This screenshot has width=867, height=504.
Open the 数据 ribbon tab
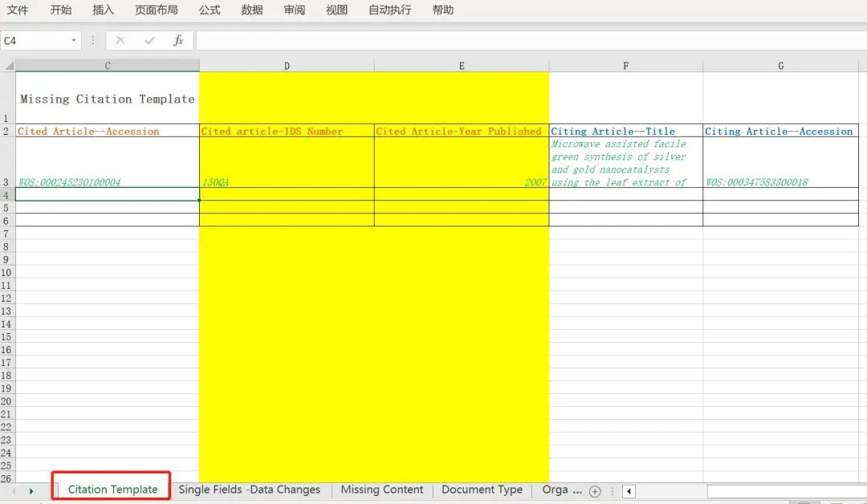(252, 10)
